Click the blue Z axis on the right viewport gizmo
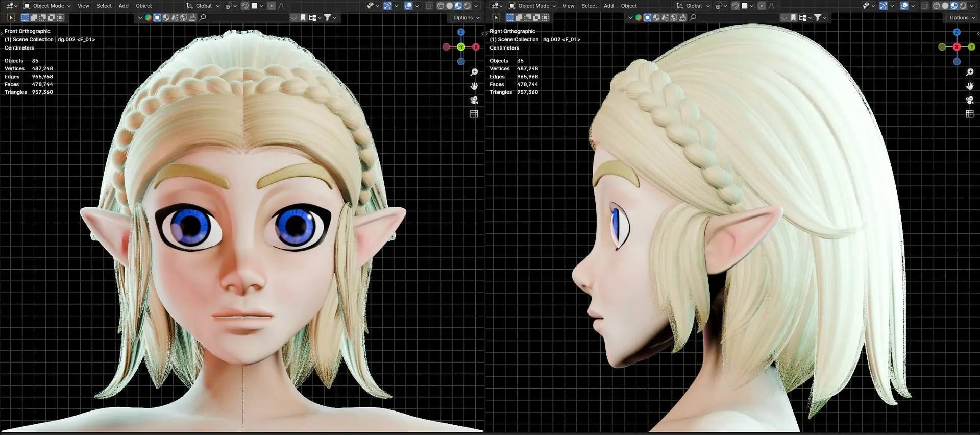 (957, 32)
